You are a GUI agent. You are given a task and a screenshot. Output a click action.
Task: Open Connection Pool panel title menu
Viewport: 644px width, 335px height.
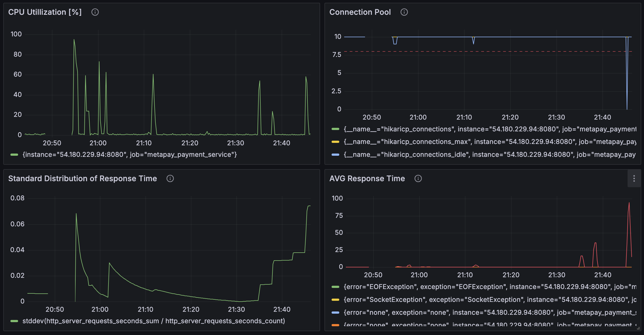[x=360, y=12]
